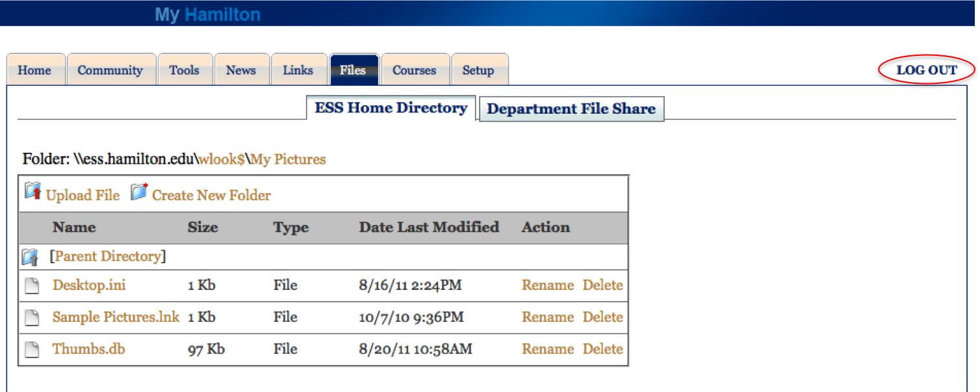The image size is (980, 392).
Task: Open the Desktop.ini file link
Action: coord(89,285)
